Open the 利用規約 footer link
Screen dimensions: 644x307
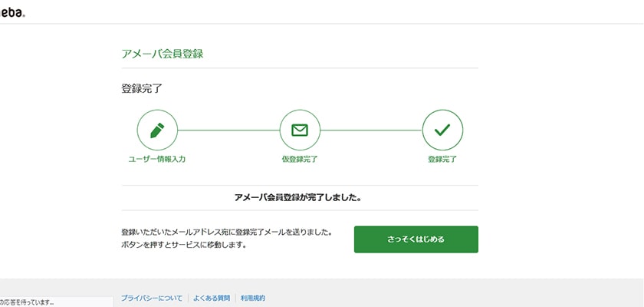(253, 298)
